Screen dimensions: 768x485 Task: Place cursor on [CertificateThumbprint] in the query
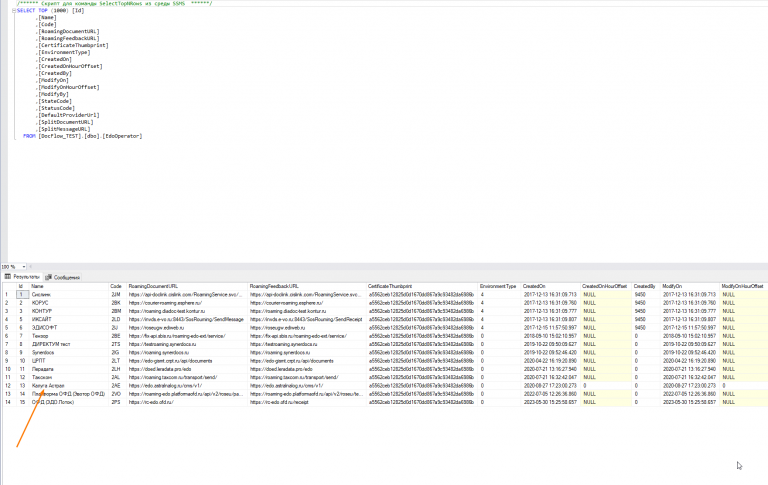(x=73, y=45)
